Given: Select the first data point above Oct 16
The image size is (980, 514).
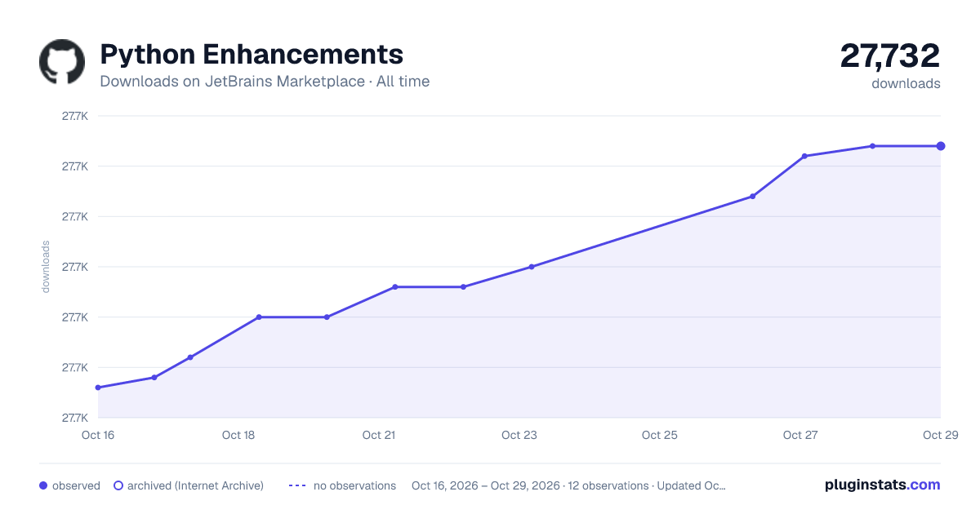Looking at the screenshot, I should (98, 388).
